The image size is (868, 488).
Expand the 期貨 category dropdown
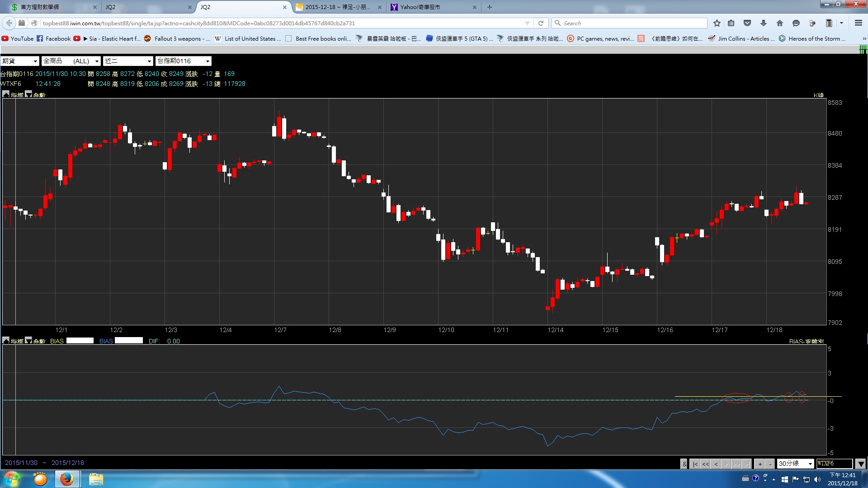click(20, 61)
